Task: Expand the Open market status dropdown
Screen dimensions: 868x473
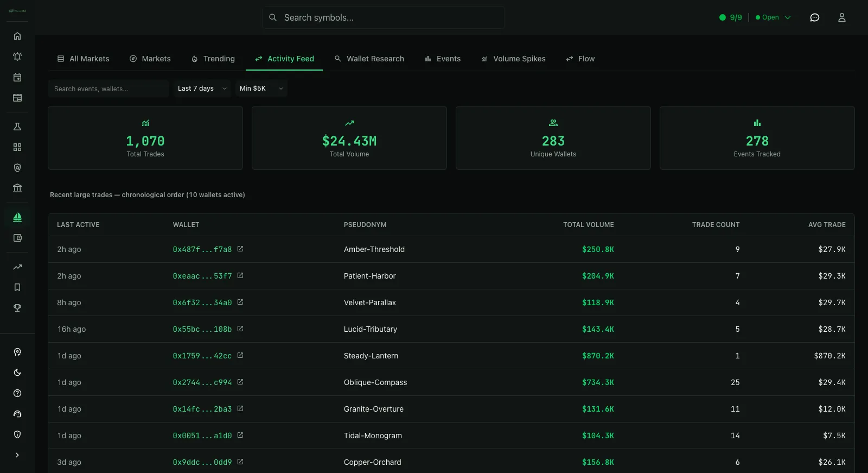Action: (x=773, y=17)
